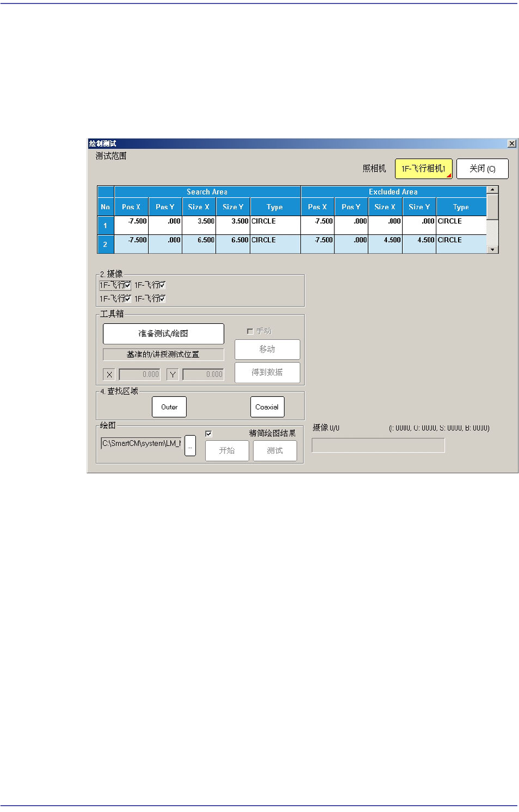This screenshot has height=812, width=519.
Task: Click Search Area Size X 3.500 in row 1
Action: click(x=199, y=225)
